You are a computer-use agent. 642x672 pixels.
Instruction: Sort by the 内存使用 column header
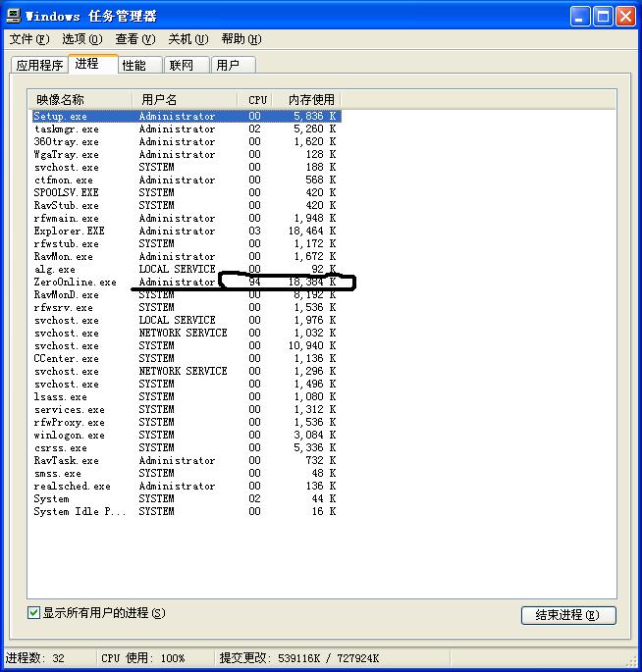(x=306, y=100)
